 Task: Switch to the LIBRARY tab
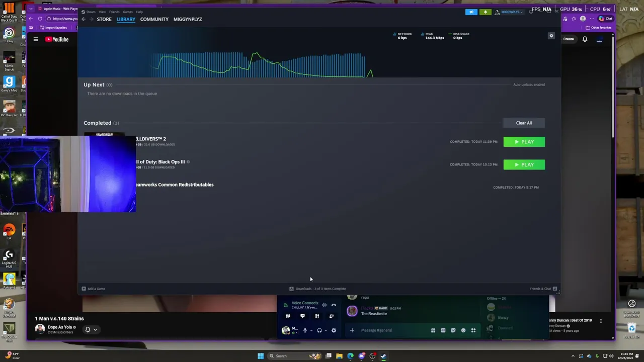[126, 19]
